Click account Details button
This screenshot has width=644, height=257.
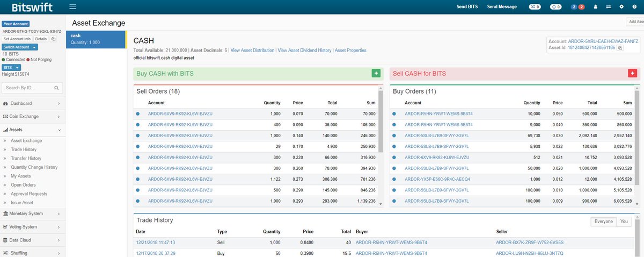click(41, 39)
